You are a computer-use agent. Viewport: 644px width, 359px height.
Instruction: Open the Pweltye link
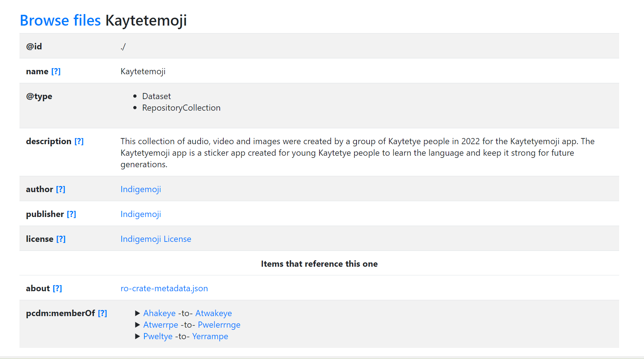click(x=158, y=336)
